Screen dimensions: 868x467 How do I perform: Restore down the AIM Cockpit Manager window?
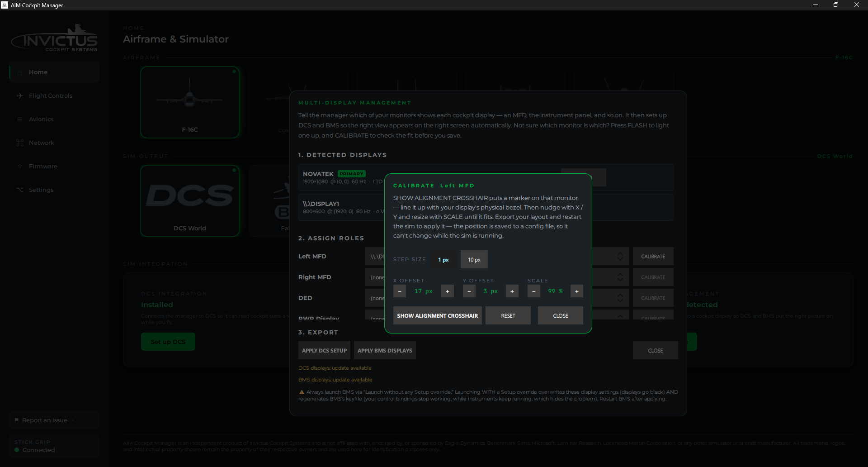[836, 5]
